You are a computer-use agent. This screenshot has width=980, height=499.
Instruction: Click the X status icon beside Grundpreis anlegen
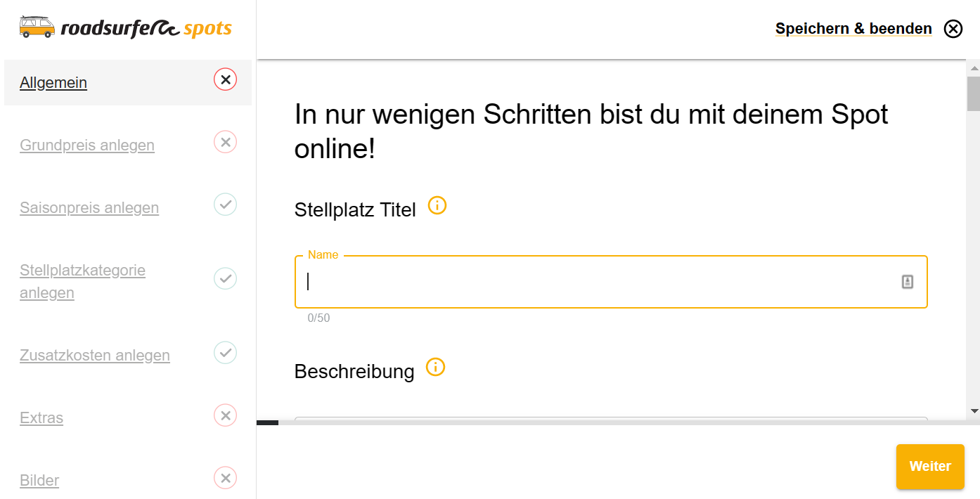(x=226, y=142)
